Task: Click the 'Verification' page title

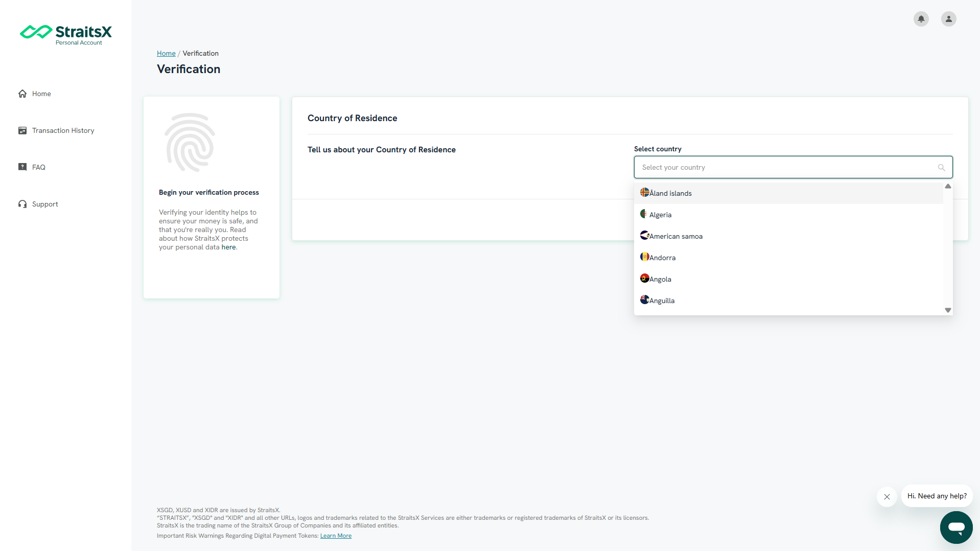Action: tap(189, 69)
